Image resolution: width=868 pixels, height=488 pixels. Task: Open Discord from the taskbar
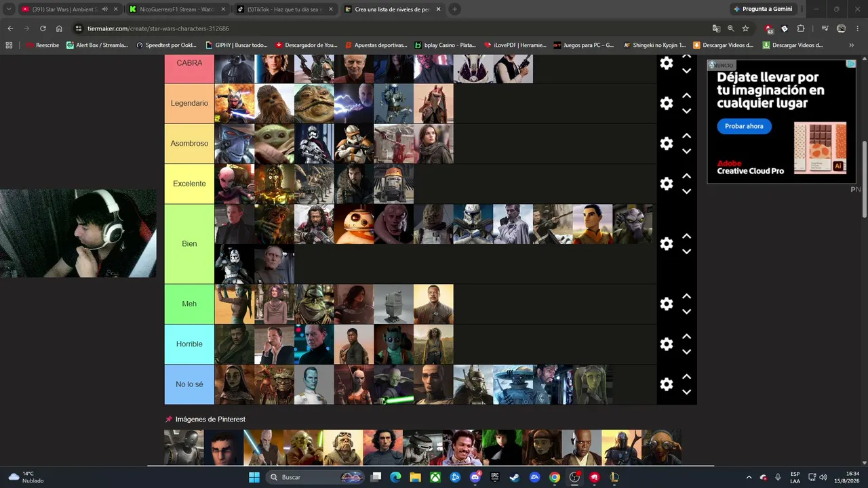pos(475,477)
